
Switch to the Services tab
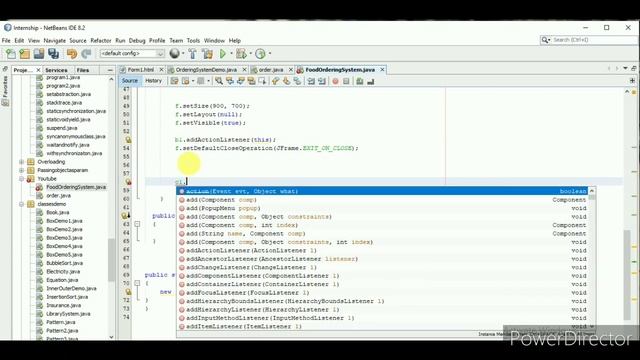56,70
